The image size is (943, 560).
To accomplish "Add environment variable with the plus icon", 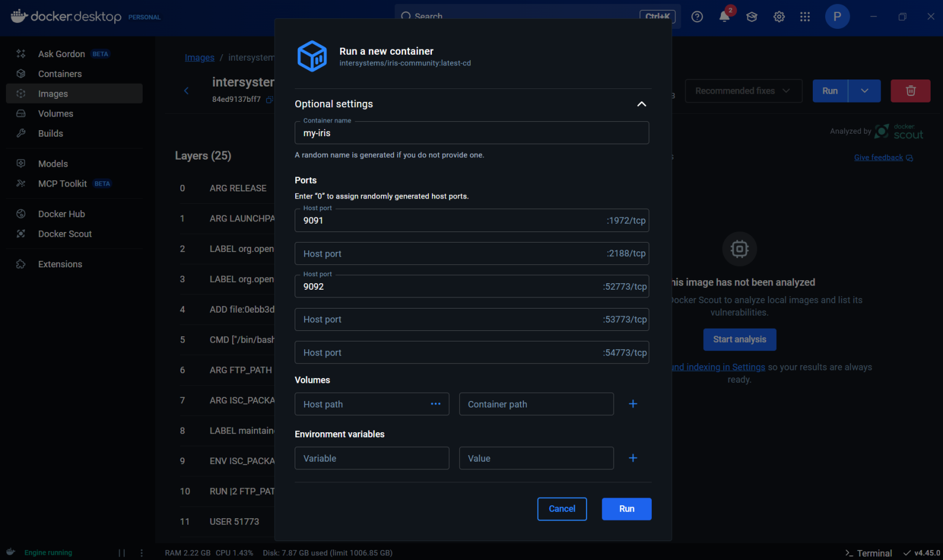I will tap(633, 458).
